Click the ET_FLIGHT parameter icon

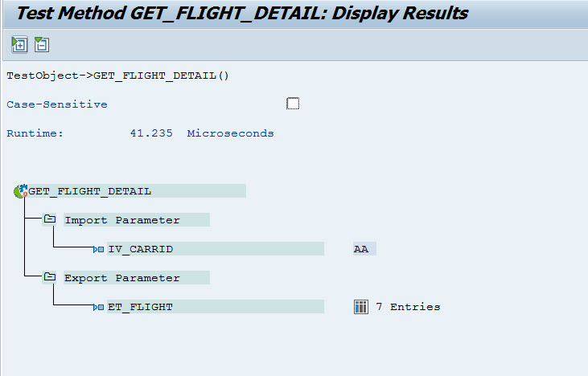98,307
